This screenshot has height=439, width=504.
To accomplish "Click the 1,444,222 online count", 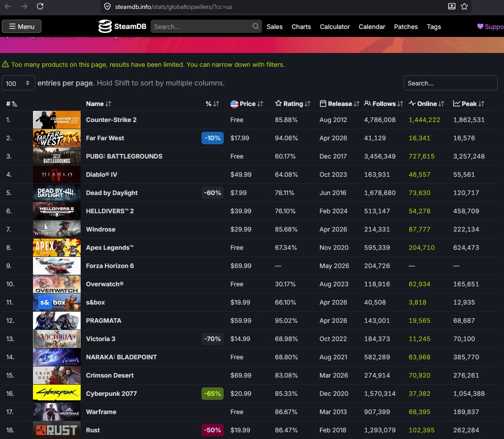I will tap(424, 120).
